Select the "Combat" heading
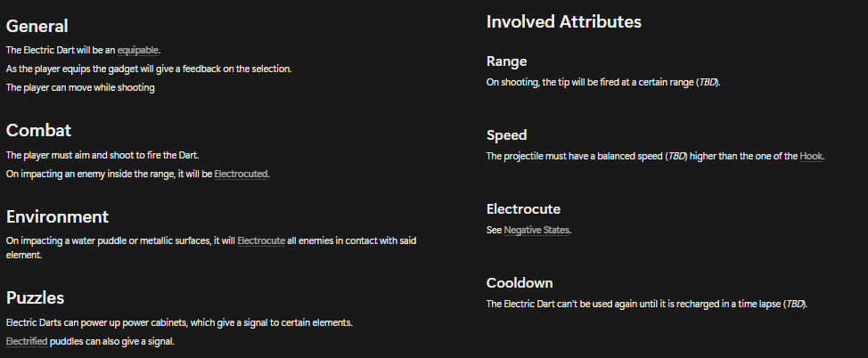The width and height of the screenshot is (868, 358). point(38,131)
